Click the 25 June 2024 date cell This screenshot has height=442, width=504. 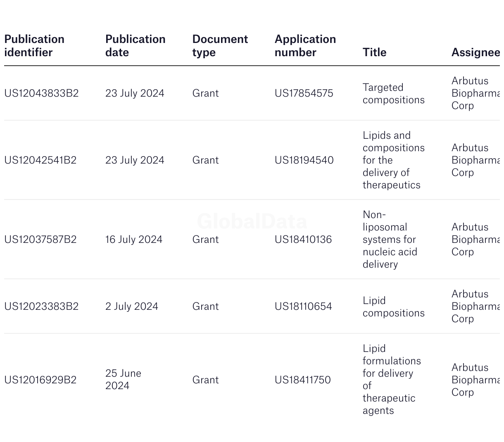(123, 380)
